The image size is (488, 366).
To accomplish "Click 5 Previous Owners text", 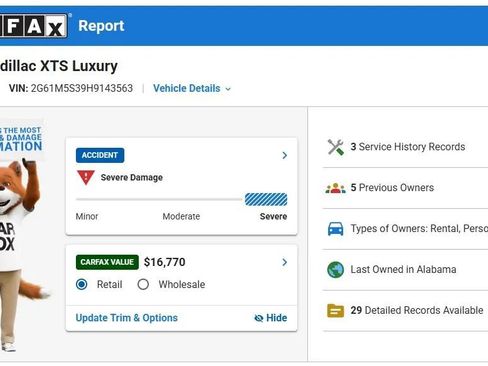I will [x=392, y=188].
